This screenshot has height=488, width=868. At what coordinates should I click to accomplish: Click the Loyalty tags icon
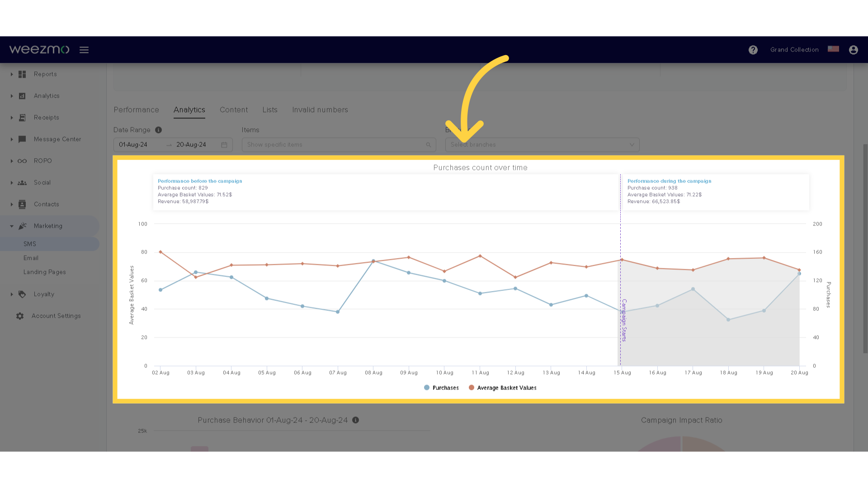point(22,294)
